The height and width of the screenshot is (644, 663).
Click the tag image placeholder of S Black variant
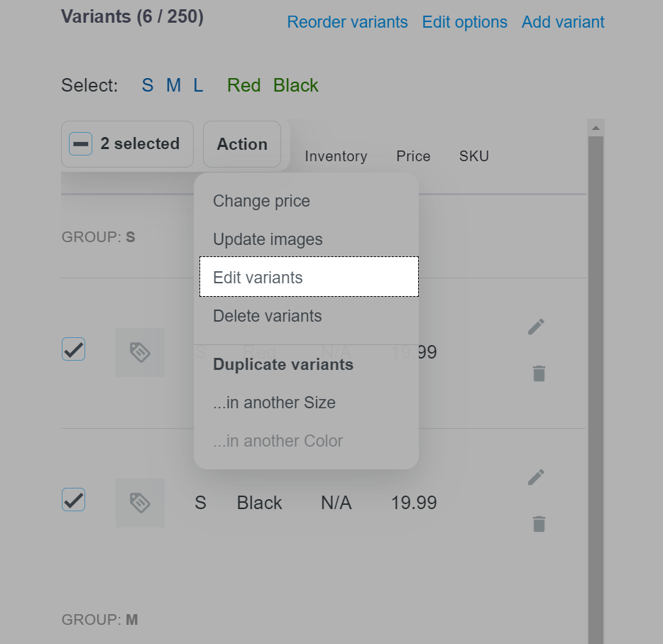point(140,503)
